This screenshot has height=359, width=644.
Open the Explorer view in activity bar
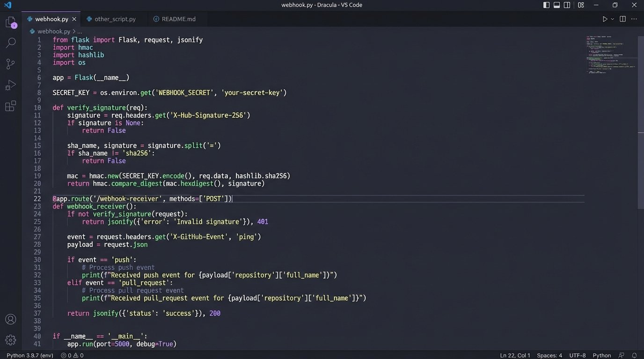click(10, 22)
